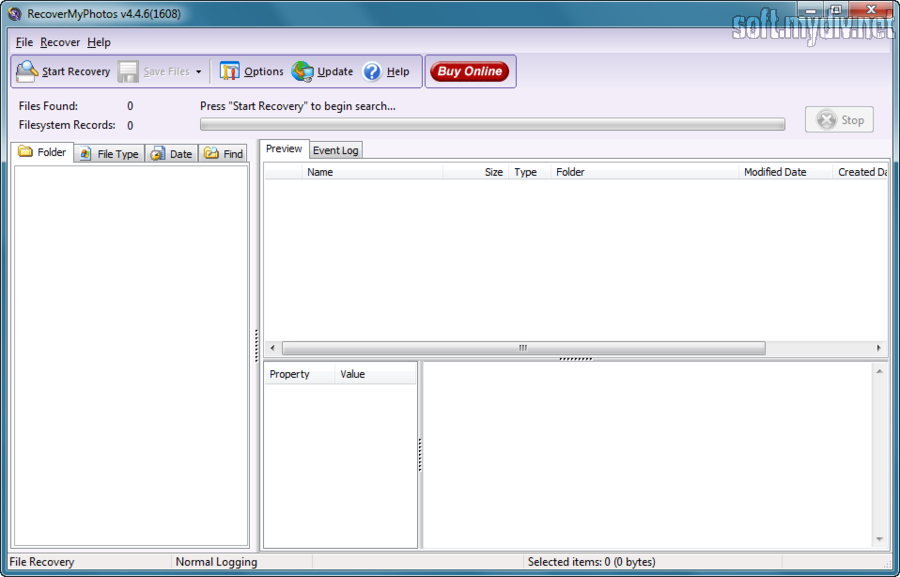Click the Update globe icon

click(302, 71)
